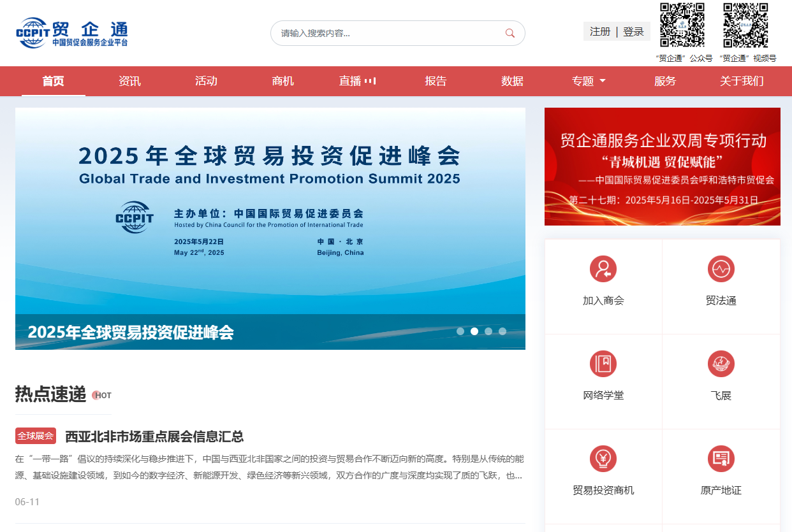792x532 pixels.
Task: Open the 网络学堂 book icon
Action: 603,364
